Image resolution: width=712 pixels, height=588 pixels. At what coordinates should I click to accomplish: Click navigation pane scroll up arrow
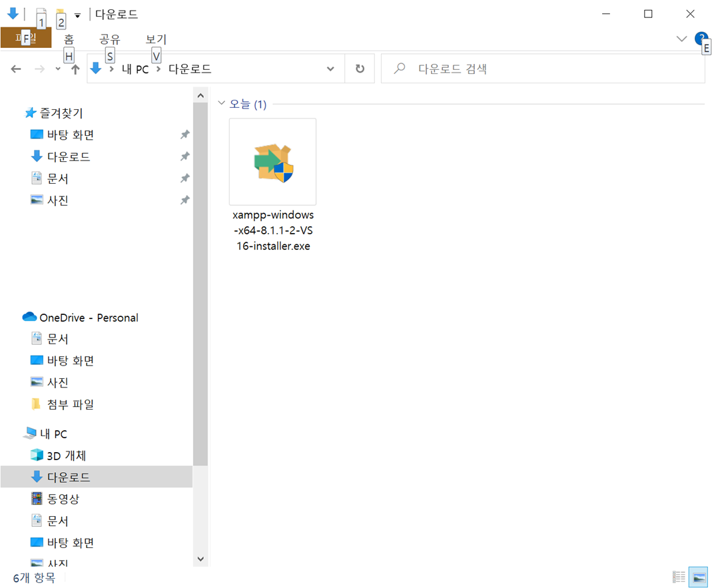click(200, 96)
